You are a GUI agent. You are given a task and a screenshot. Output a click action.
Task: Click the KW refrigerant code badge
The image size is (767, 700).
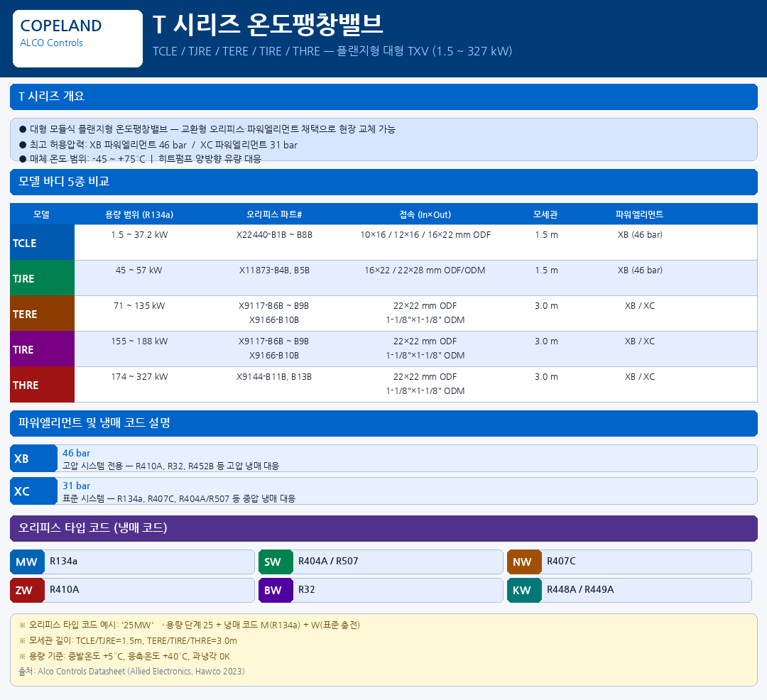tap(524, 591)
